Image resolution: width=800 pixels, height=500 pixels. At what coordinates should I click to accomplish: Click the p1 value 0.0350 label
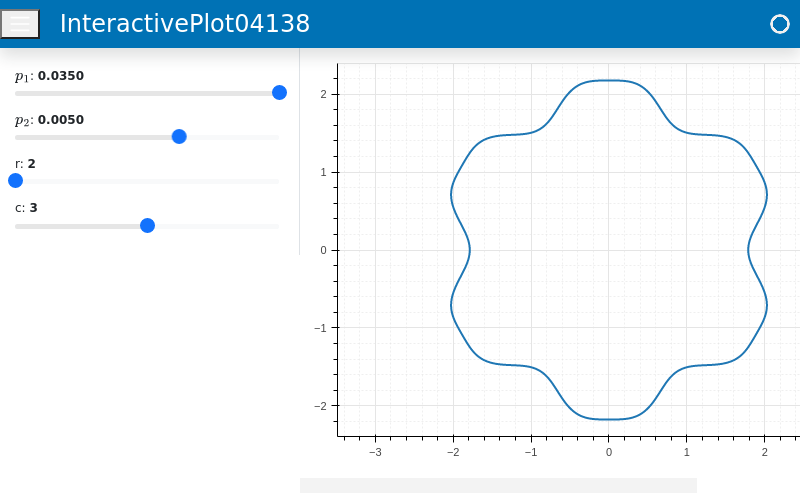[x=61, y=76]
